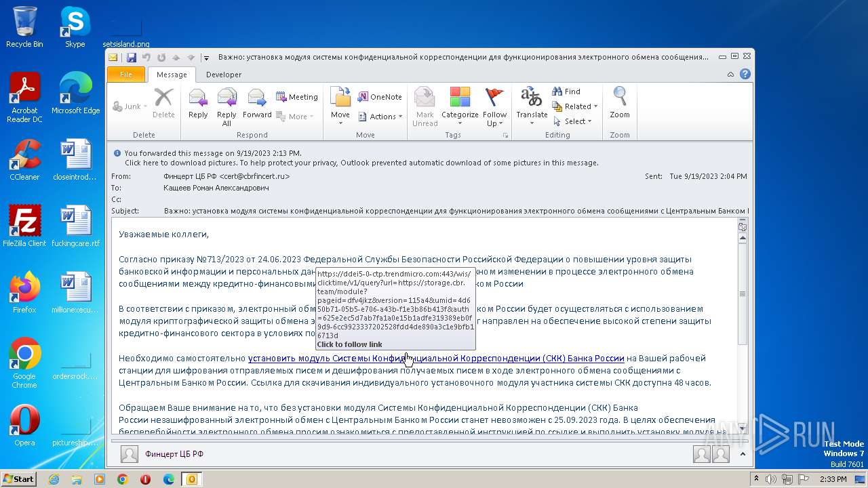
Task: Open Outlook Help question mark icon
Action: (745, 75)
